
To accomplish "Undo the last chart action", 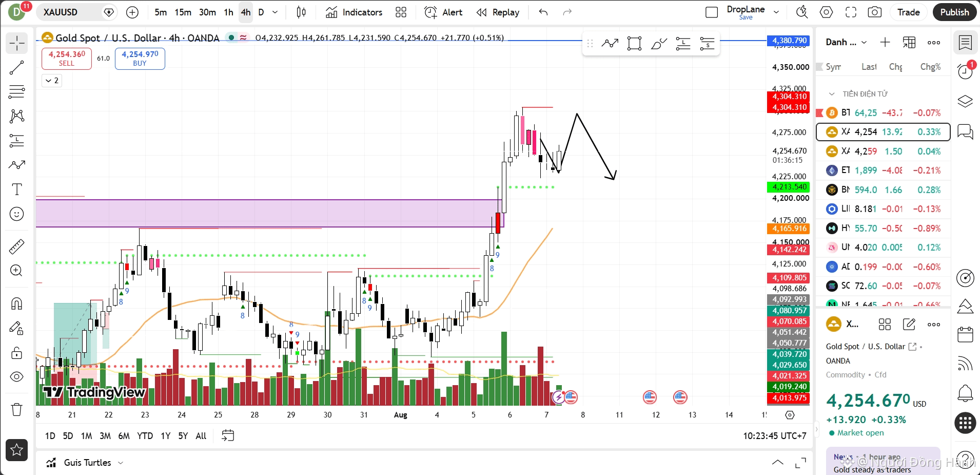I will tap(543, 12).
